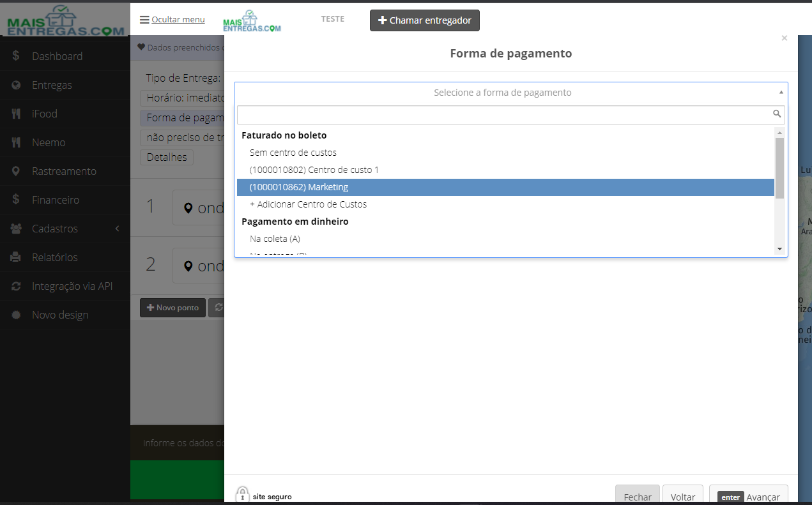Click the Rastreamento map pin icon
812x505 pixels.
pyautogui.click(x=16, y=171)
